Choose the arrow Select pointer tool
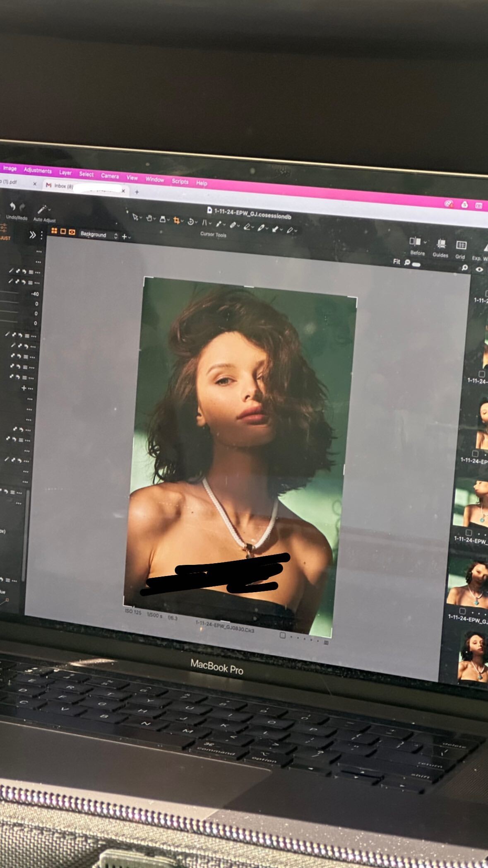 [x=135, y=217]
